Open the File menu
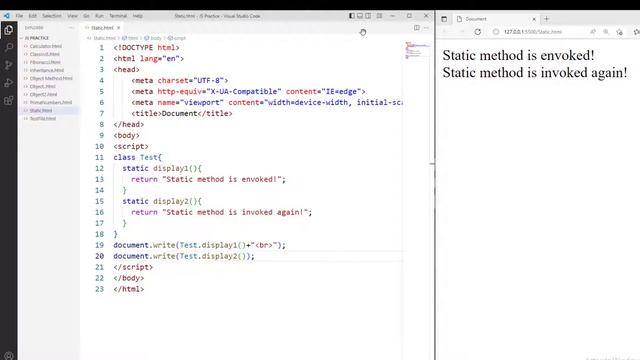 coord(19,16)
